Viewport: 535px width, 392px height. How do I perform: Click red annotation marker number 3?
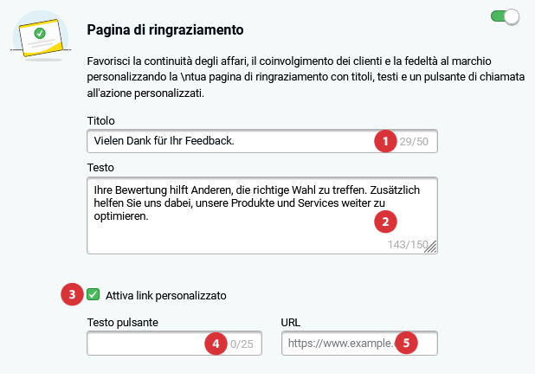pos(72,294)
